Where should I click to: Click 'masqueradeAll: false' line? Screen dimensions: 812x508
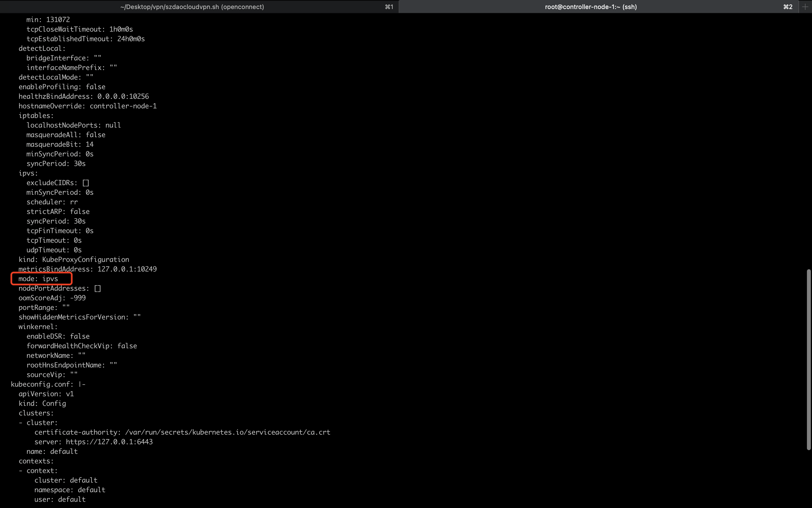pyautogui.click(x=66, y=135)
